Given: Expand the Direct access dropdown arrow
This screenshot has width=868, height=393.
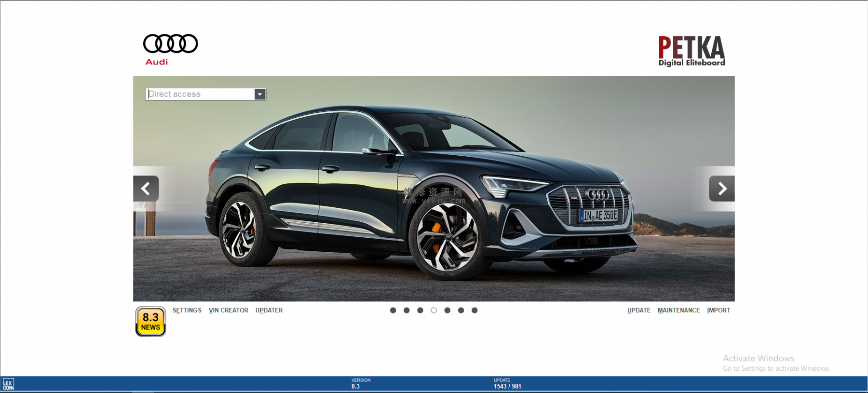Looking at the screenshot, I should tap(260, 94).
